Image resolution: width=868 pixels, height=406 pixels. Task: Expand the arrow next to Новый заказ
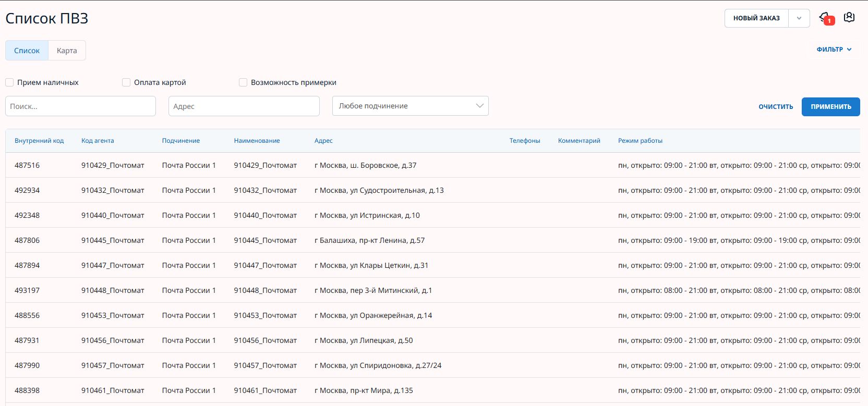(x=799, y=18)
